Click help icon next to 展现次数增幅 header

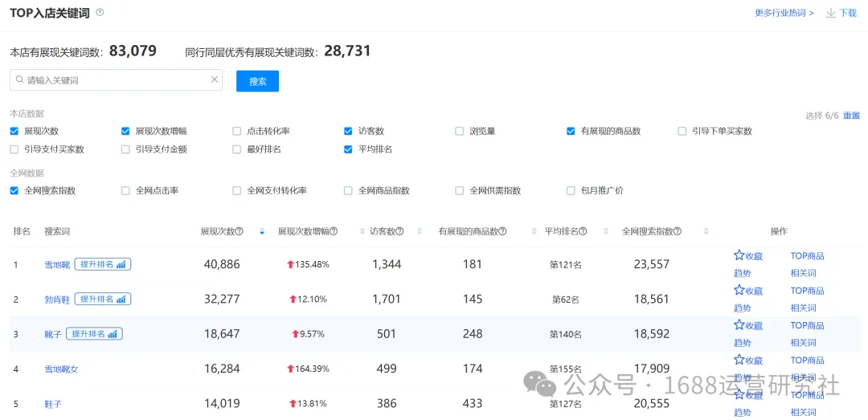tap(334, 231)
